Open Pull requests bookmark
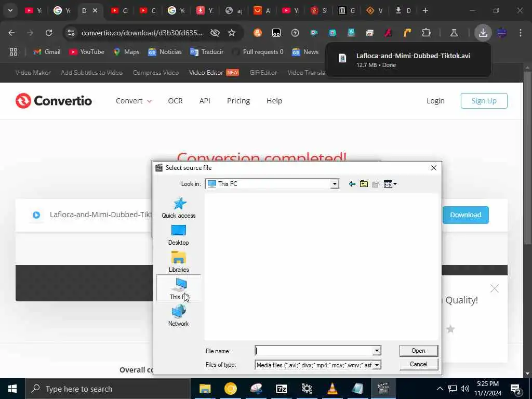This screenshot has height=399, width=532. click(258, 52)
